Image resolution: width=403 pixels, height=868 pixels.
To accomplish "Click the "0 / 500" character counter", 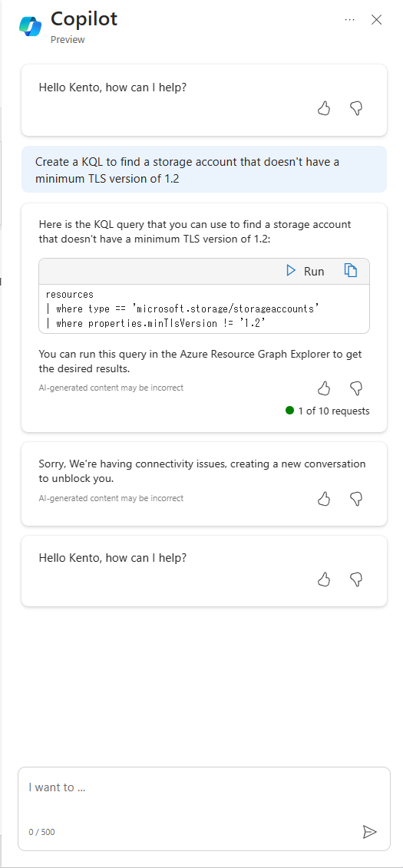I will tap(41, 832).
